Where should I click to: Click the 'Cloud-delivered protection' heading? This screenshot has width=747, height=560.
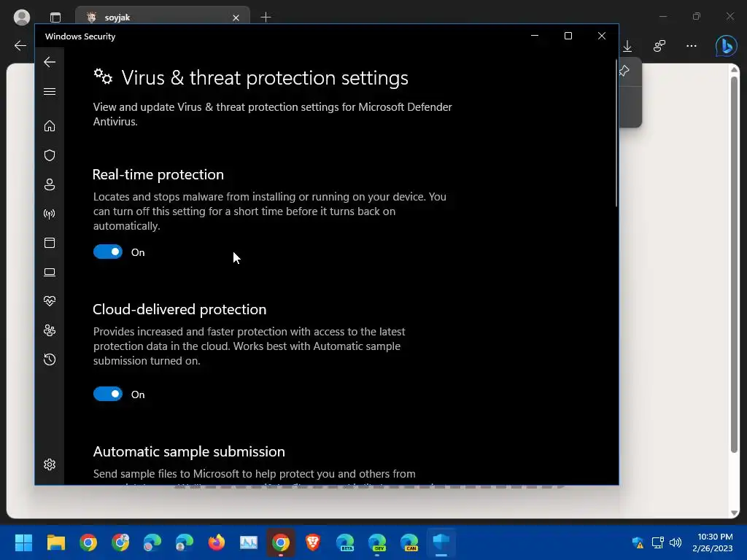(x=179, y=309)
